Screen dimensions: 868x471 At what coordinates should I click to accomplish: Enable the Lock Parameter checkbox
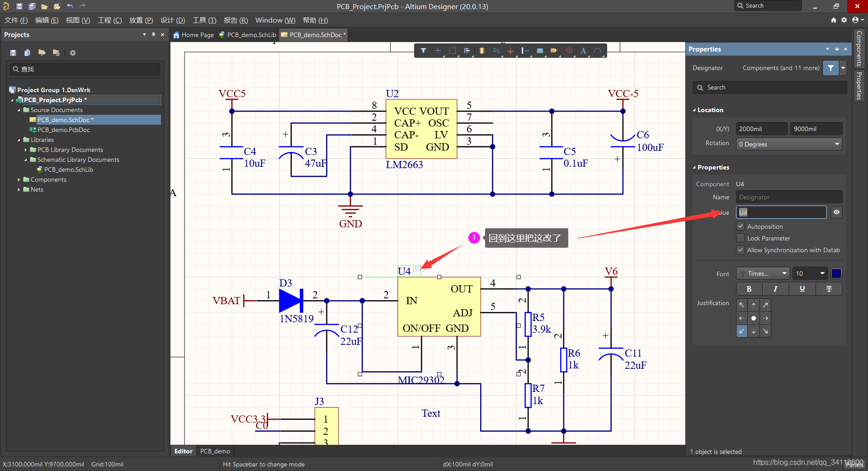(741, 238)
